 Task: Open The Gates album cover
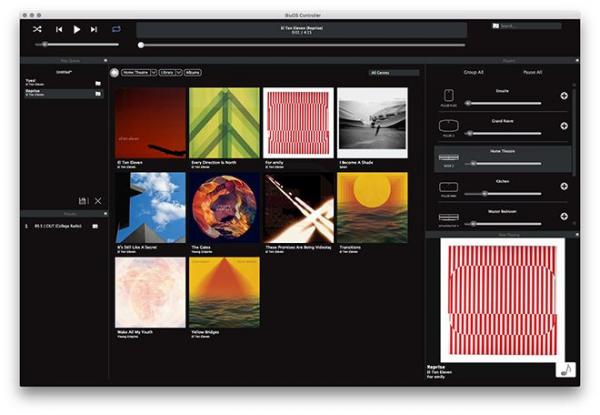click(x=224, y=207)
